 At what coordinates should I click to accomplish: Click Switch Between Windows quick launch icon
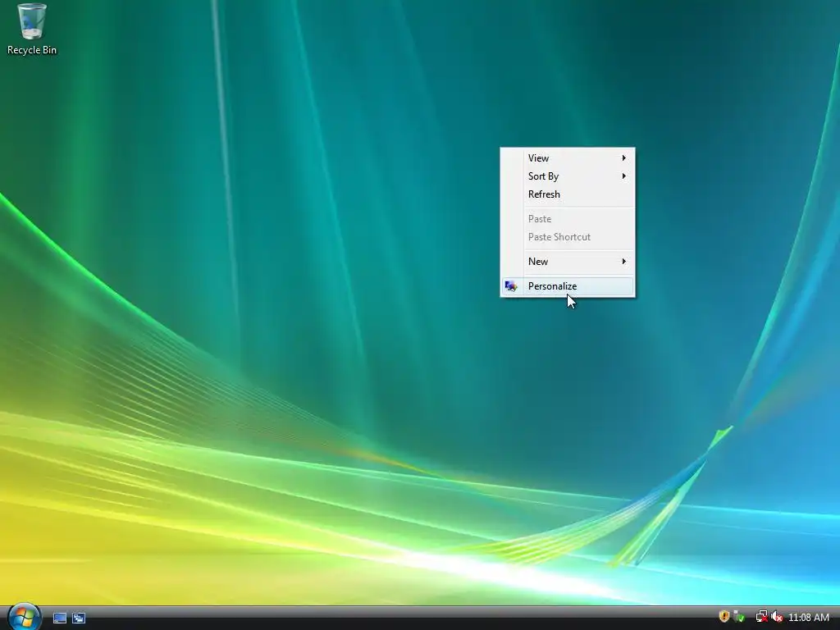79,619
